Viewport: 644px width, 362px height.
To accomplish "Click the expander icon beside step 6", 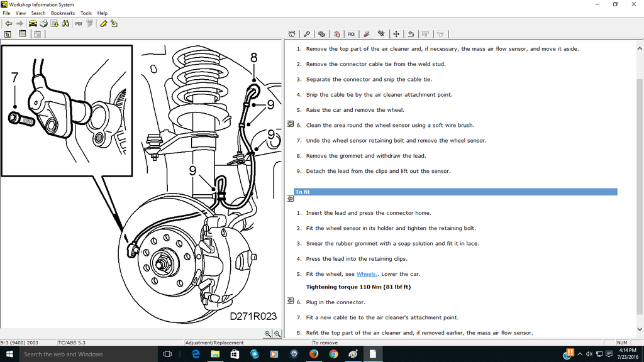I will [x=290, y=124].
